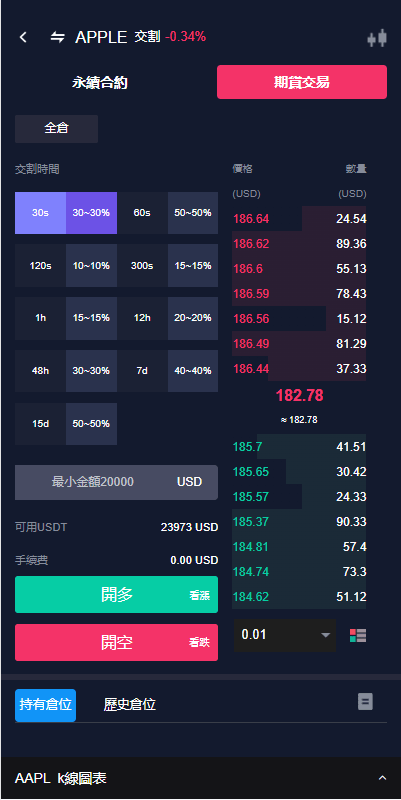401x800 pixels.
Task: Select the 186.64 ask price row
Action: pyautogui.click(x=299, y=219)
